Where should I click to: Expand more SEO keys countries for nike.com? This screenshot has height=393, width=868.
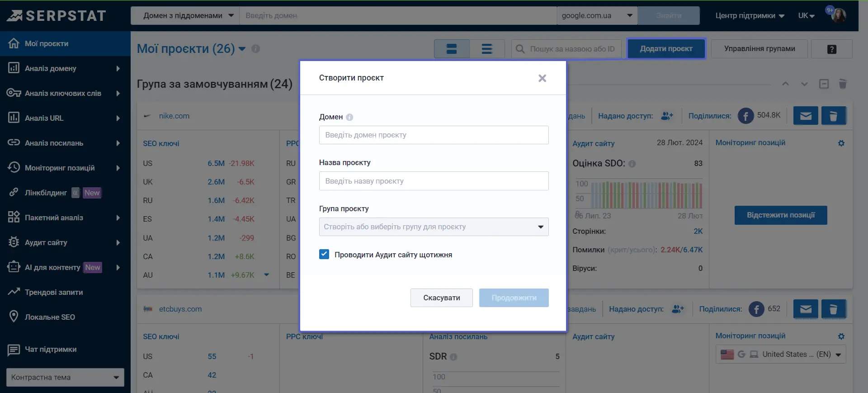coord(267,275)
